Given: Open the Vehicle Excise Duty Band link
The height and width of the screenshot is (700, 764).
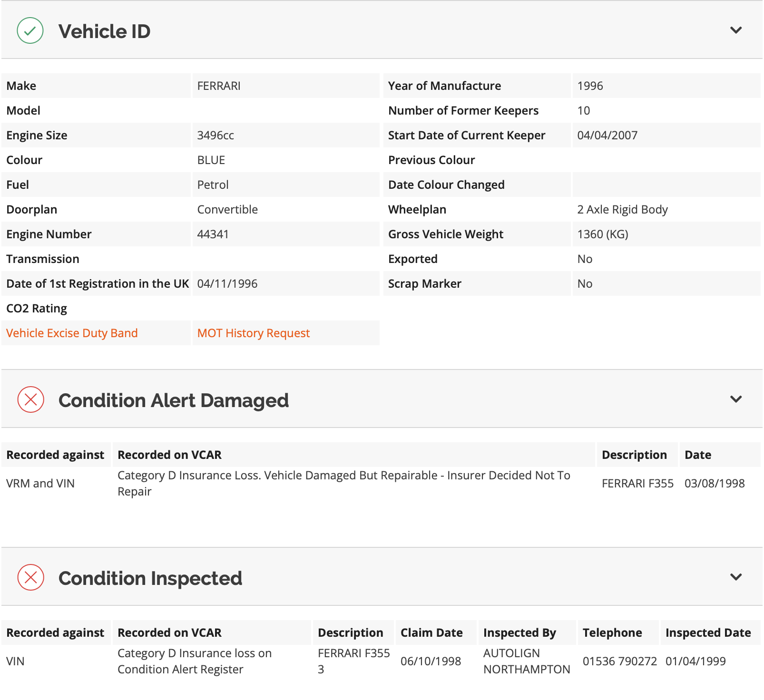Looking at the screenshot, I should (x=72, y=333).
